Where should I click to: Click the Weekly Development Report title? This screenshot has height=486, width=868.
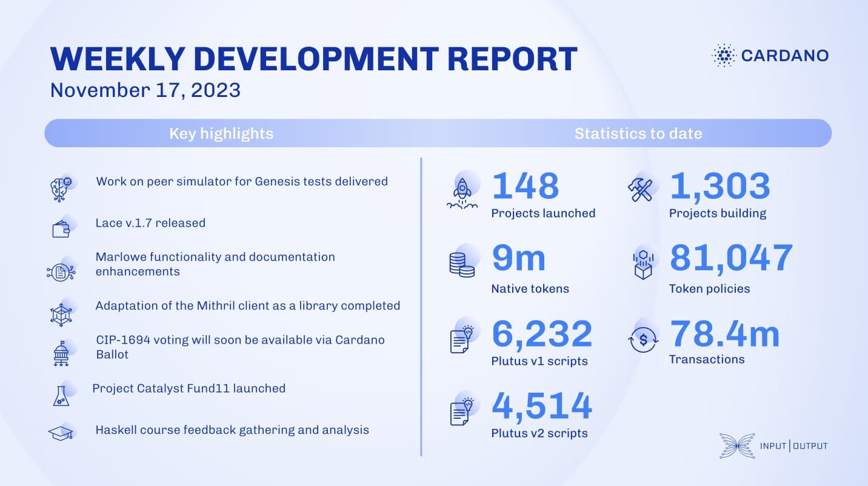(x=313, y=59)
